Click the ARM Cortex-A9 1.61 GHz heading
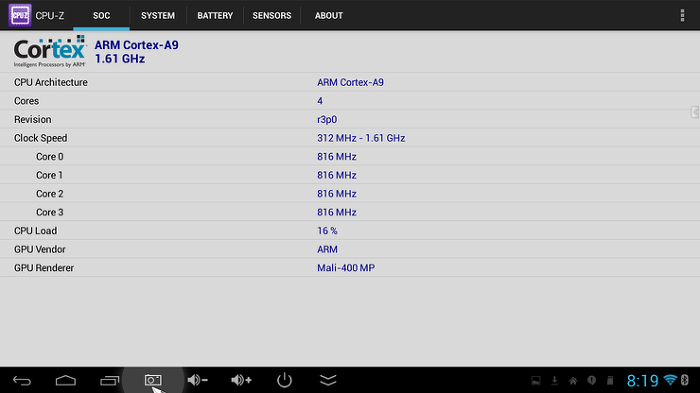700x393 pixels. (136, 52)
